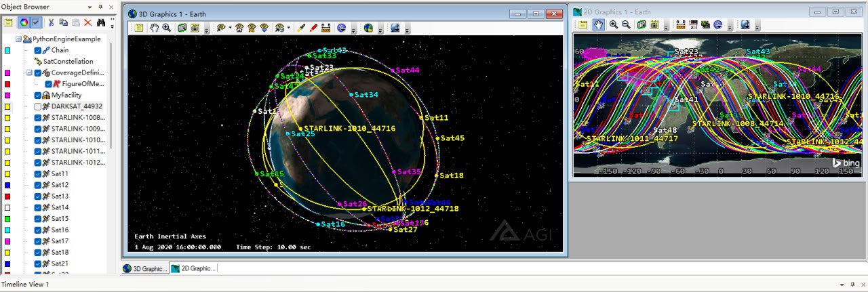Collapse the CoverageDefinition tree node

tap(29, 72)
